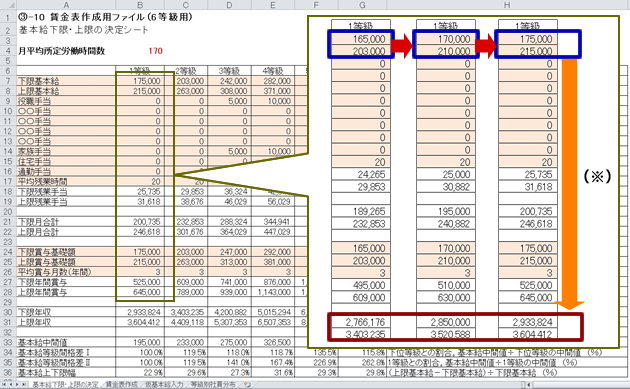Click the insert new worksheet icon
The height and width of the screenshot is (389, 630).
coord(247,385)
